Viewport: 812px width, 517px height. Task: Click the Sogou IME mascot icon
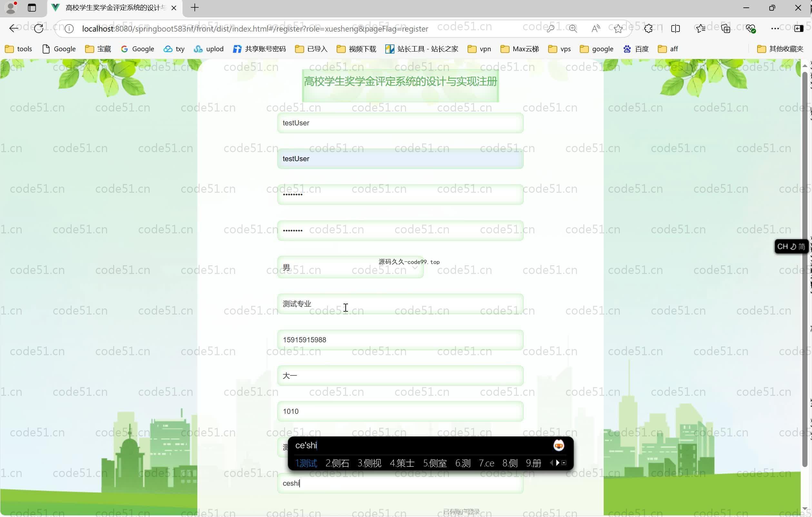pyautogui.click(x=559, y=445)
